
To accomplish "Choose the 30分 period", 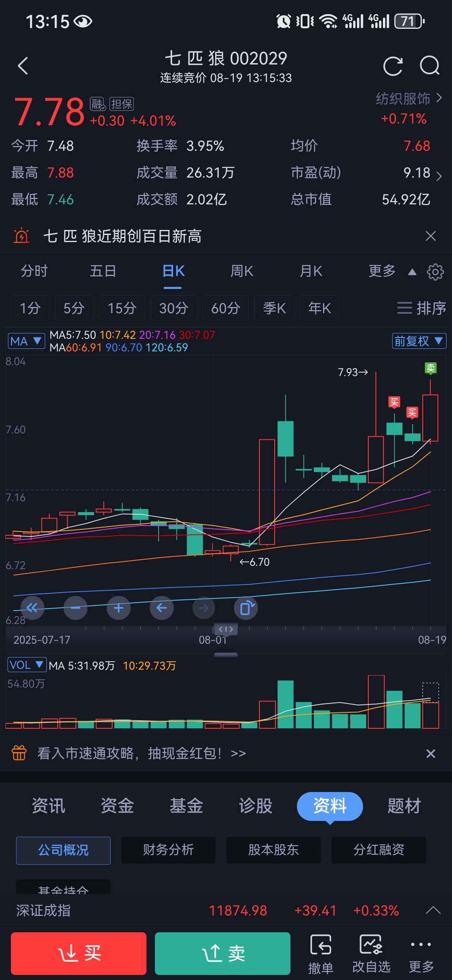I will pyautogui.click(x=174, y=308).
